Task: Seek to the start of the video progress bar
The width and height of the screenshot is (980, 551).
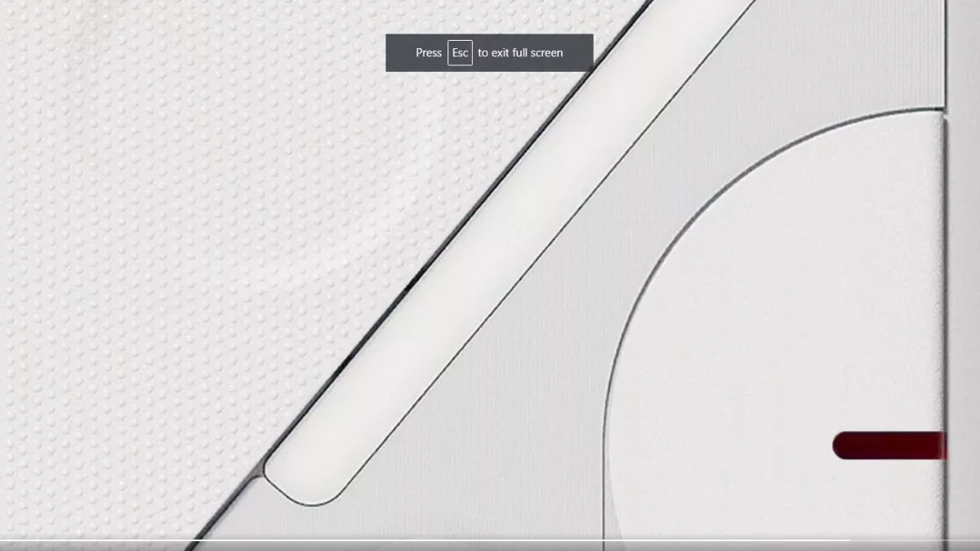Action: click(x=3, y=540)
